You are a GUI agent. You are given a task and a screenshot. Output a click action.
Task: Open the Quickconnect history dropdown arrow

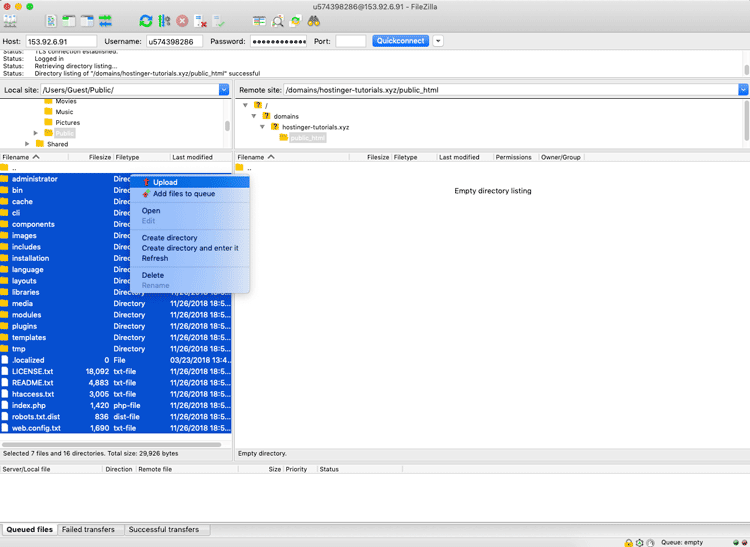click(x=438, y=41)
